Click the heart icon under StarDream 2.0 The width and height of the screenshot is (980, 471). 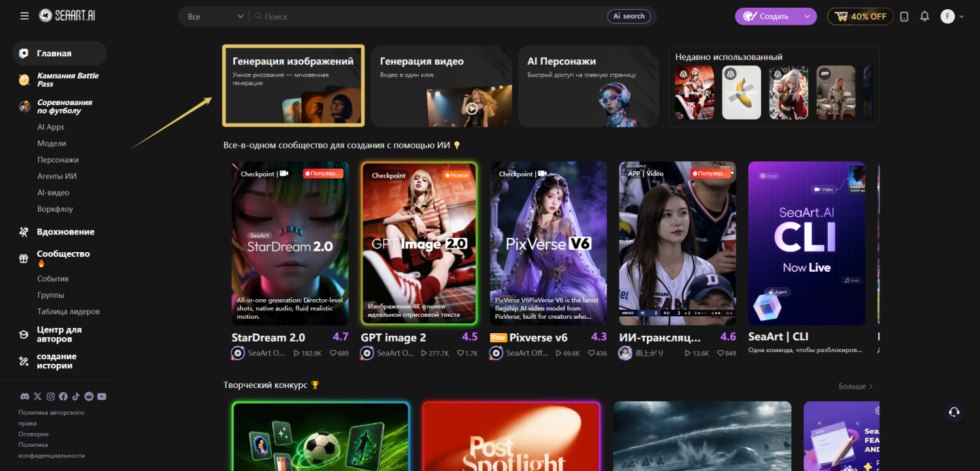tap(333, 353)
